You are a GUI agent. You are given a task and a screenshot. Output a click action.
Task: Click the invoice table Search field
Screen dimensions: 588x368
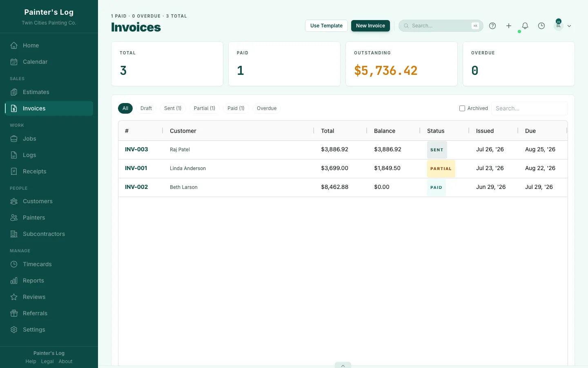529,108
